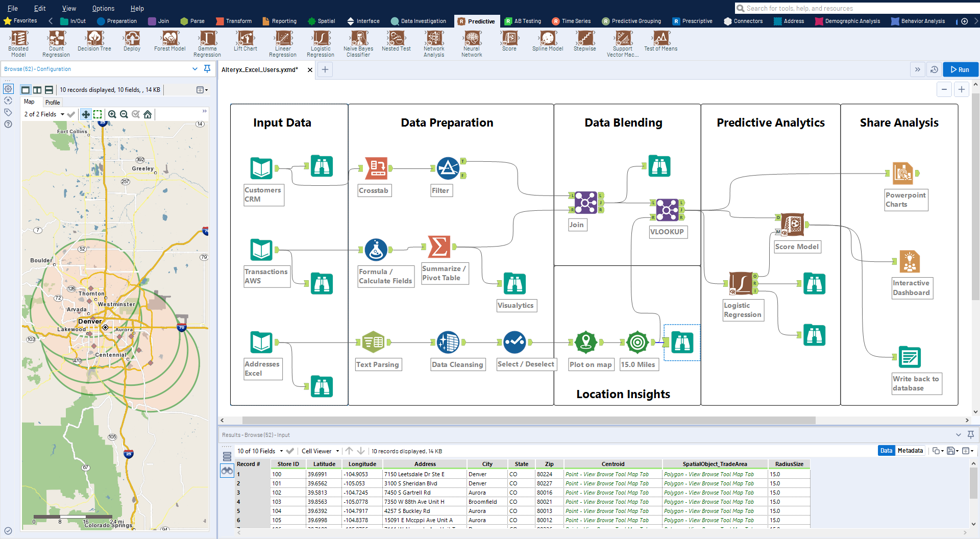
Task: Switch to the Profile tab
Action: tap(53, 102)
